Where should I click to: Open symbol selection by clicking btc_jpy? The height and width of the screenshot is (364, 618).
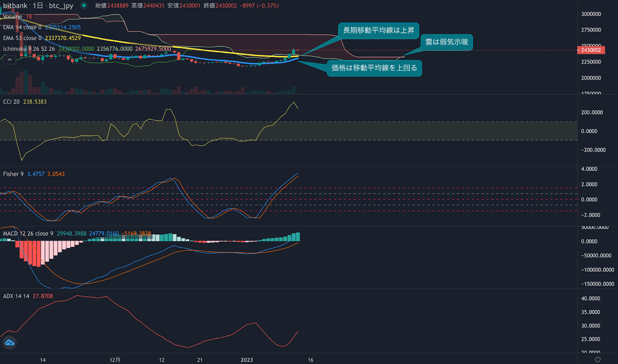(60, 6)
